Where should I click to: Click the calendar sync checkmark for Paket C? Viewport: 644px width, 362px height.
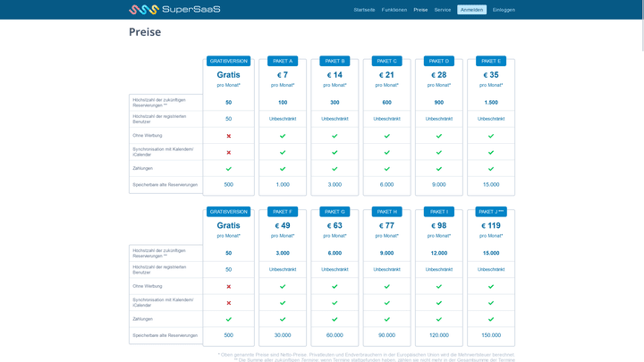[386, 152]
